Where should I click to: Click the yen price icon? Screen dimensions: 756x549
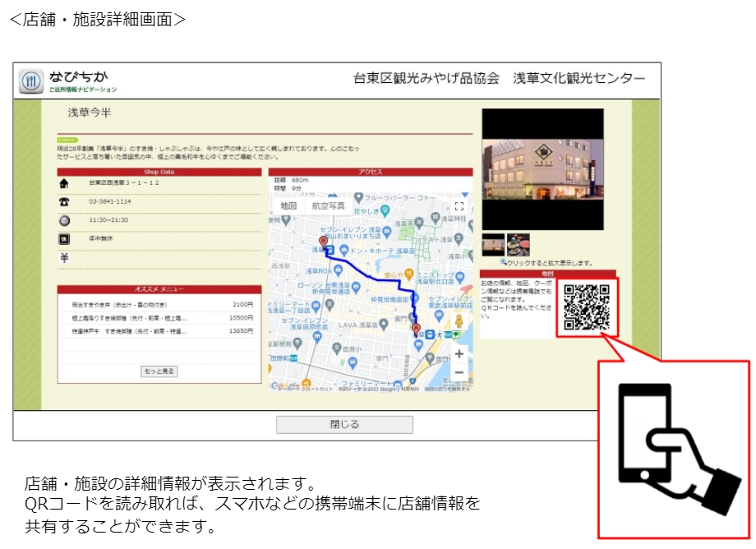tap(64, 258)
